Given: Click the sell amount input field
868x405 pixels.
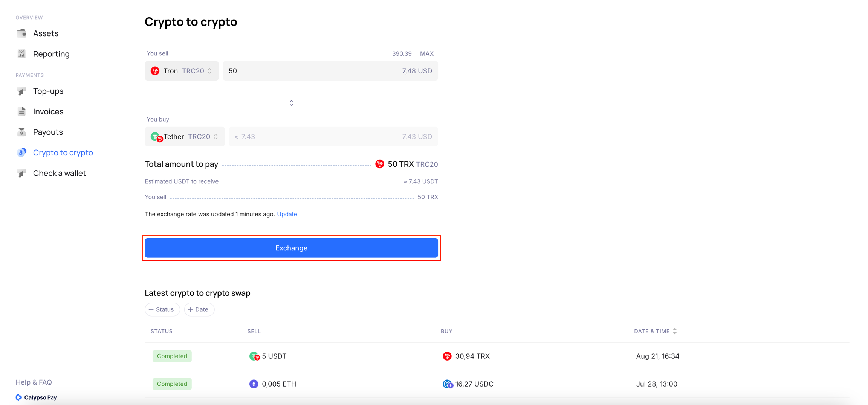Looking at the screenshot, I should (309, 71).
